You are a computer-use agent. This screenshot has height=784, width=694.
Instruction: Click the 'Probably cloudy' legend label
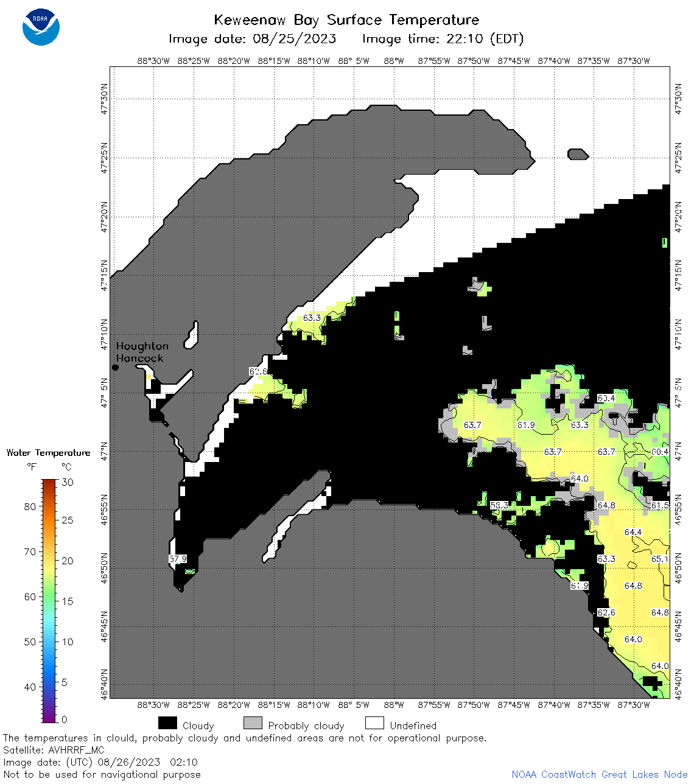pos(306,726)
